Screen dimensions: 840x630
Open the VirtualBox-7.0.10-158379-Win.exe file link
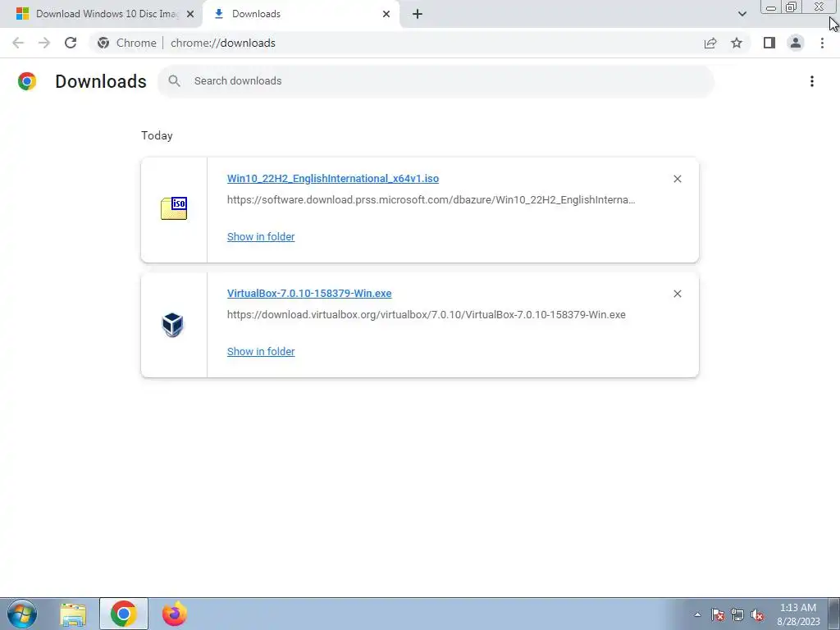(309, 293)
